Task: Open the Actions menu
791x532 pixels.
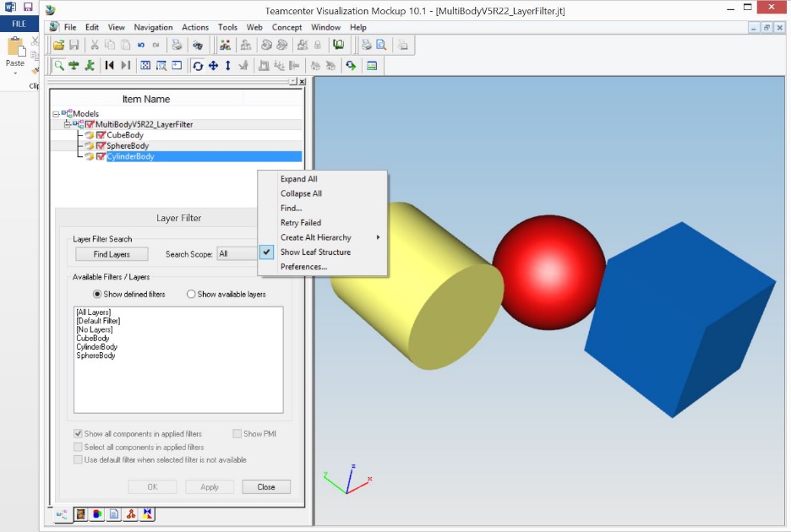Action: [x=195, y=27]
